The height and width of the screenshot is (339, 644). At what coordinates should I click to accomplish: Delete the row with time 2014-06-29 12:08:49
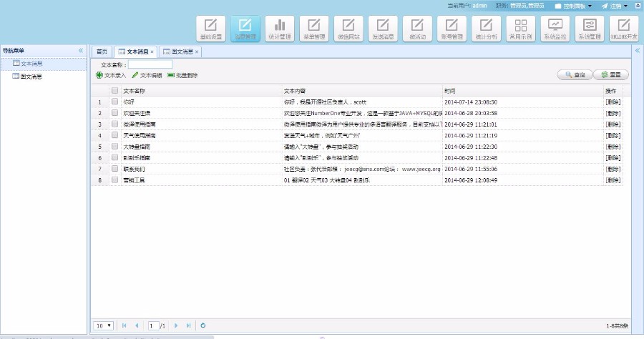(x=613, y=180)
